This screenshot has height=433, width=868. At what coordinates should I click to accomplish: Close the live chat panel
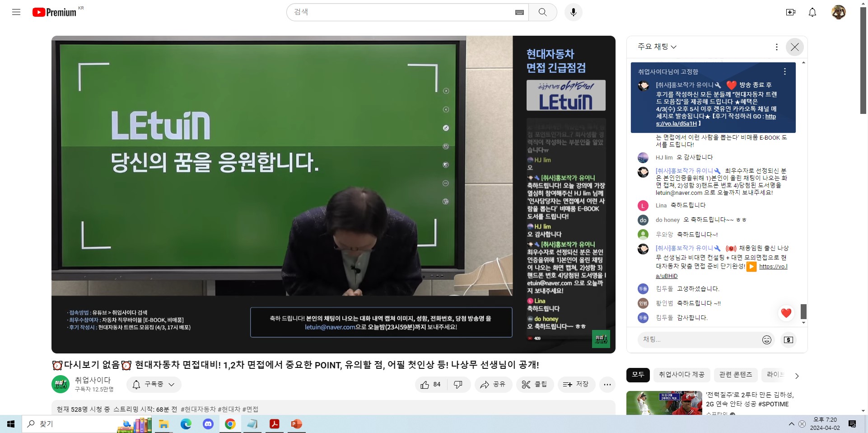point(795,47)
